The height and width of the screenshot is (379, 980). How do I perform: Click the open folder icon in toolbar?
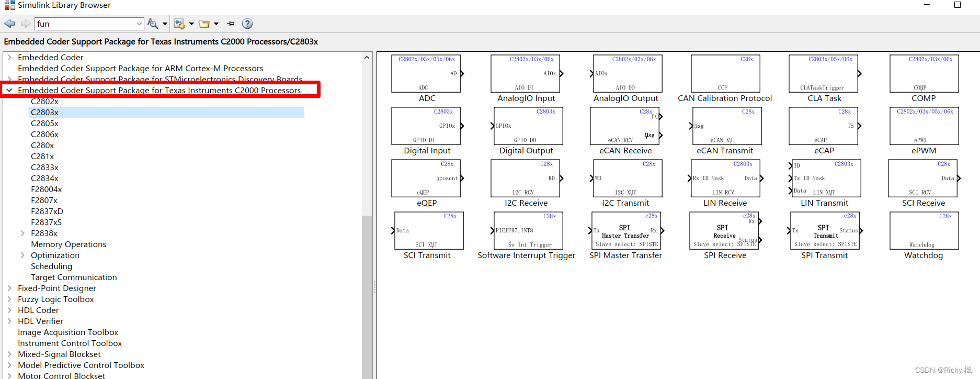(x=204, y=24)
